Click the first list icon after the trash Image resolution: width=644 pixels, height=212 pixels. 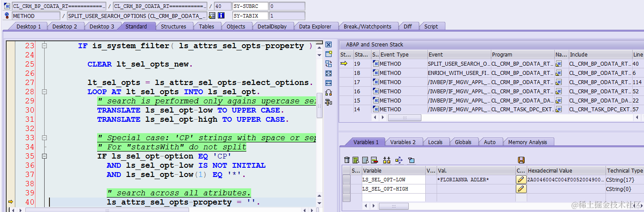(x=356, y=160)
